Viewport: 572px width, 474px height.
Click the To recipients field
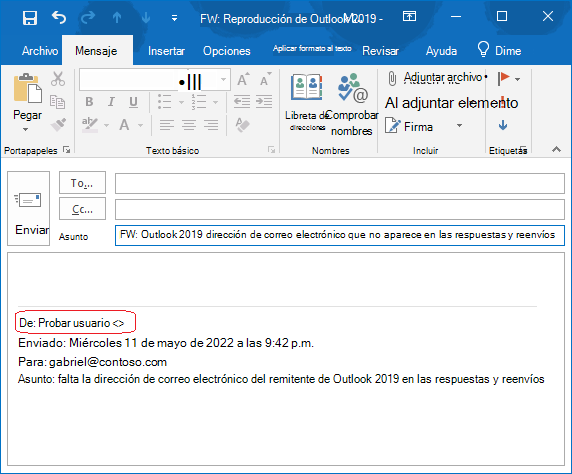pyautogui.click(x=340, y=183)
